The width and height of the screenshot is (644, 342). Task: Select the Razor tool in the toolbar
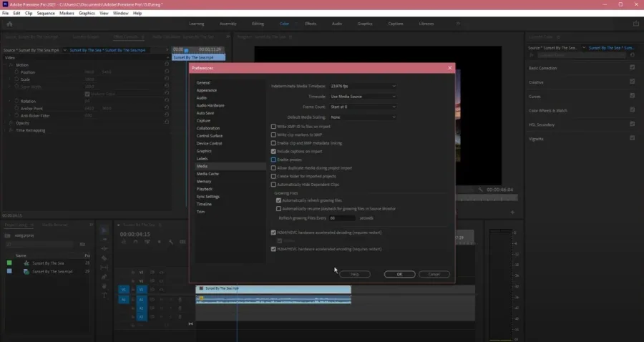pos(104,258)
